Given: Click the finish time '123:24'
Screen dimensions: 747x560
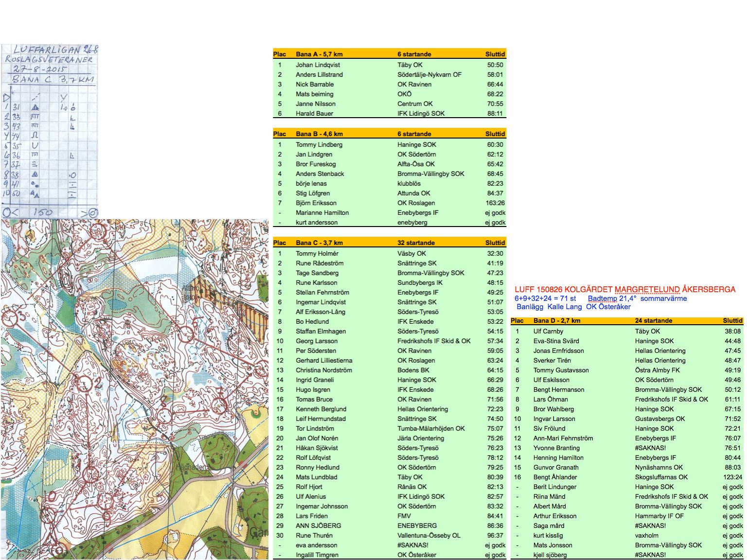Looking at the screenshot, I should click(732, 477).
